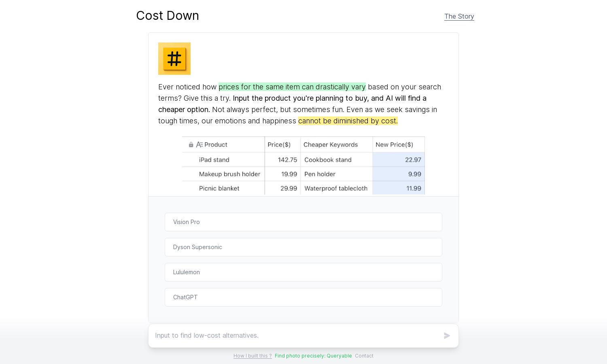The width and height of the screenshot is (607, 364).
Task: Click the 'Product' column header
Action: (x=216, y=145)
